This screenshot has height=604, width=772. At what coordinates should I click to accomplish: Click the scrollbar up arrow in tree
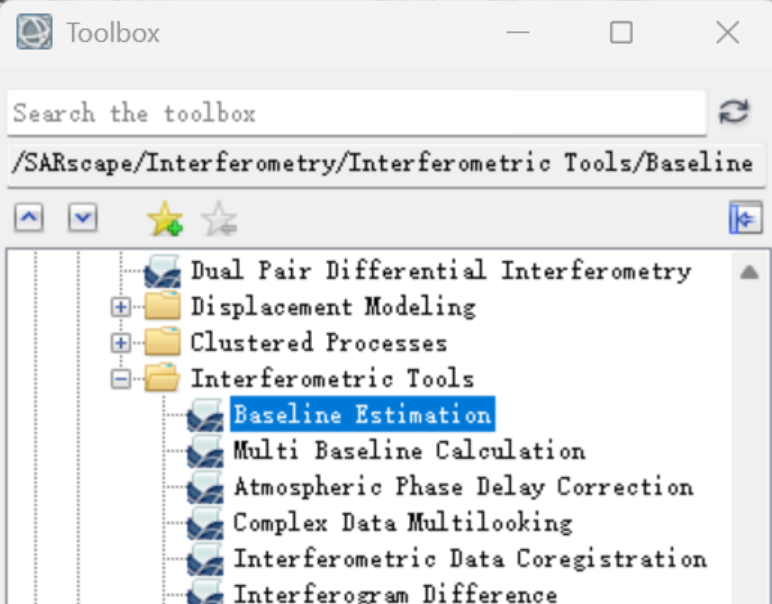[x=749, y=272]
